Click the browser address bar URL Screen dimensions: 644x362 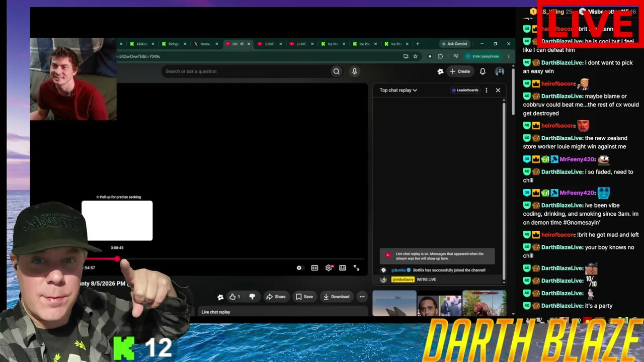[138, 56]
